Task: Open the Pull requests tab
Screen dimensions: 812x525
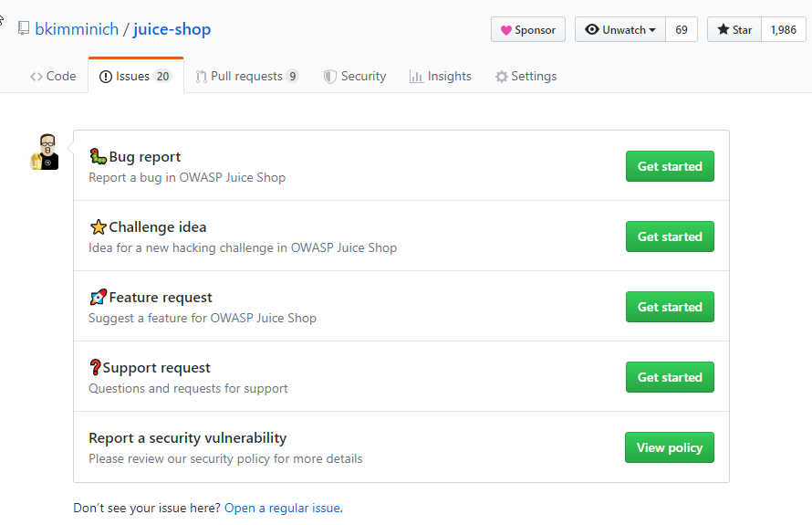Action: pos(247,76)
